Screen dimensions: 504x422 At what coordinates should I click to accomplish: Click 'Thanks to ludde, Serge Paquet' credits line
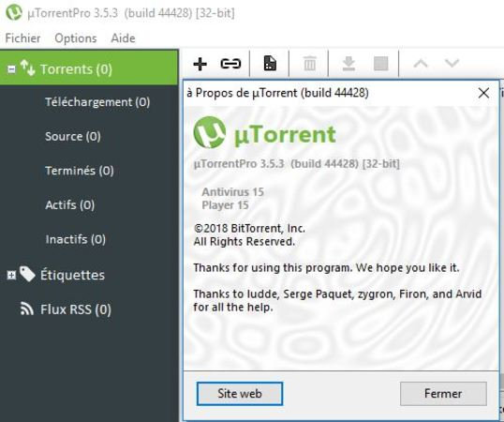pyautogui.click(x=337, y=294)
